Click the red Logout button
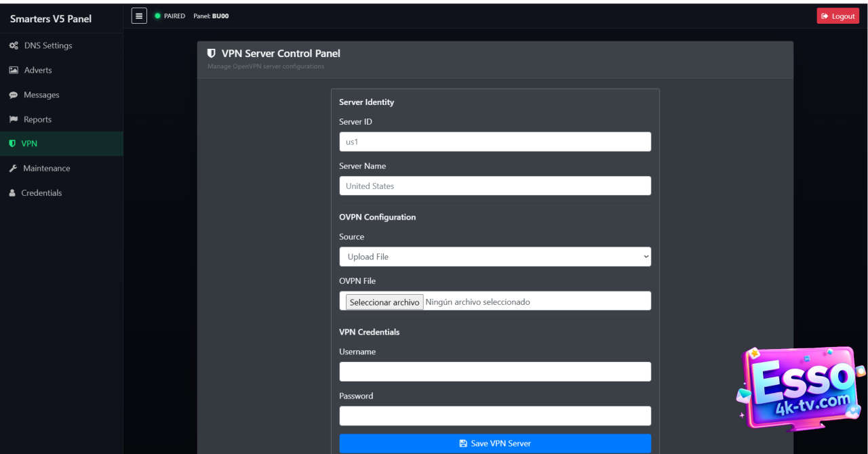868x454 pixels. pyautogui.click(x=837, y=16)
